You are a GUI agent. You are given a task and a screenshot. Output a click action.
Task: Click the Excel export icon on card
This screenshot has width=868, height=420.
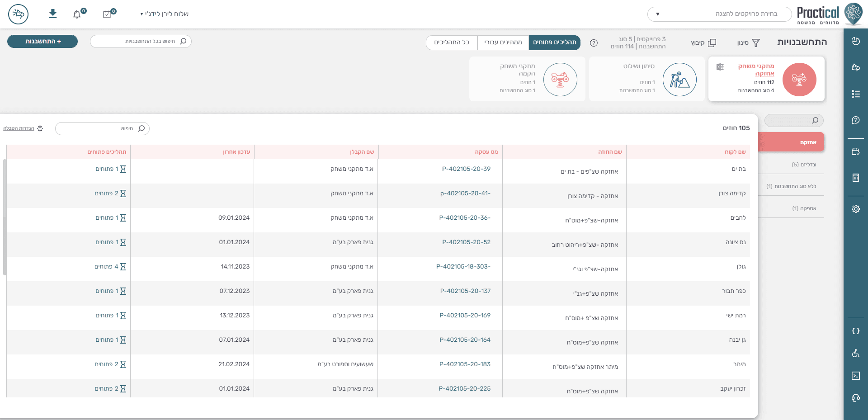tap(721, 67)
